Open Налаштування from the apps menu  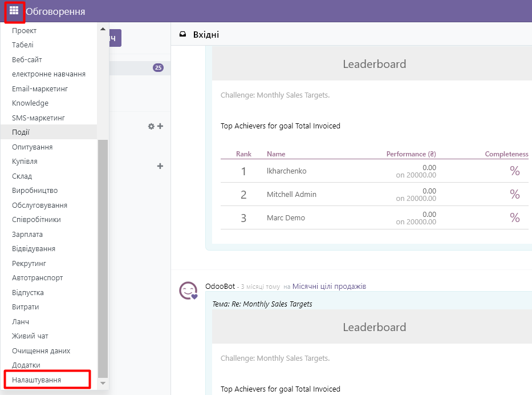point(36,380)
